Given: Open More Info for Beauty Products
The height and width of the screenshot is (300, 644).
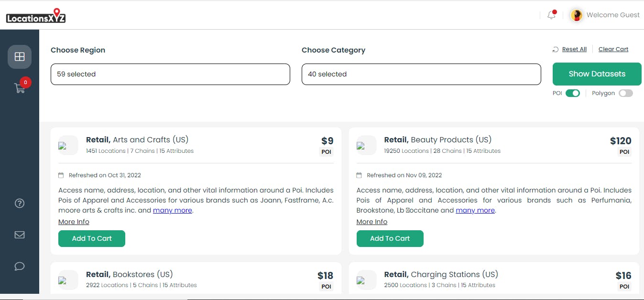Looking at the screenshot, I should [372, 222].
